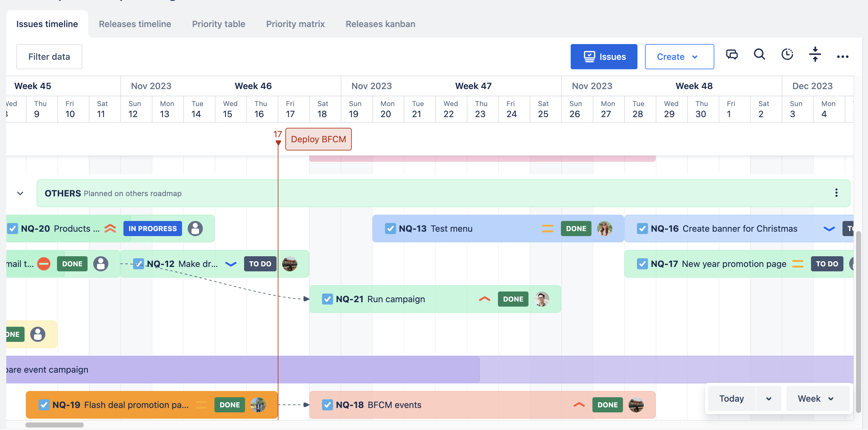Click the collapse rows icon in the toolbar
The image size is (868, 430).
point(815,55)
